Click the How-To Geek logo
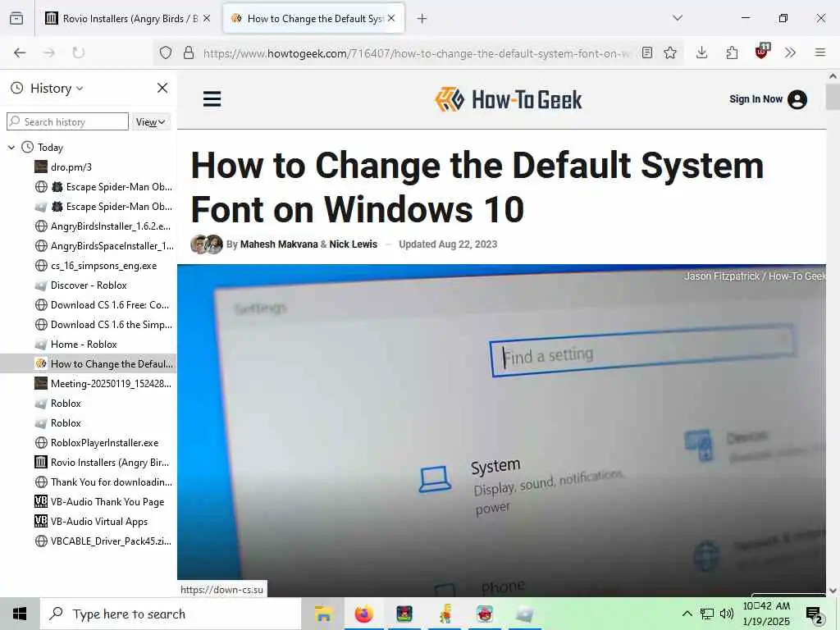 point(508,99)
